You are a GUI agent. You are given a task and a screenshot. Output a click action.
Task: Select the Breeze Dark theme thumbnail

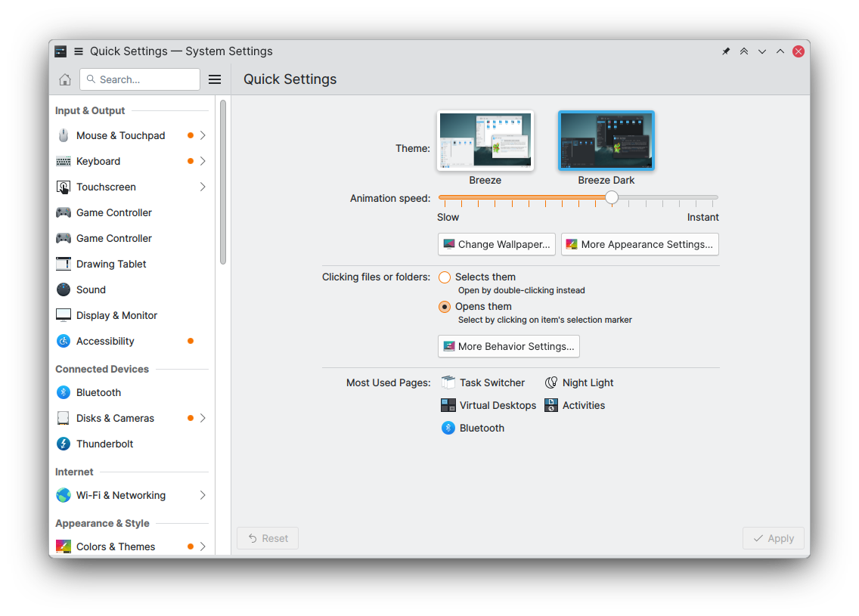click(606, 141)
